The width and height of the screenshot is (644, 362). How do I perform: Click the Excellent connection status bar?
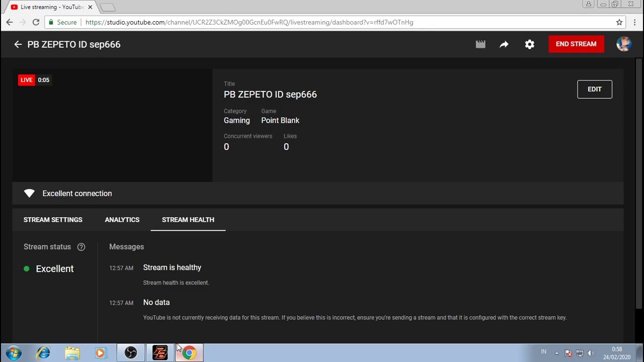point(318,194)
